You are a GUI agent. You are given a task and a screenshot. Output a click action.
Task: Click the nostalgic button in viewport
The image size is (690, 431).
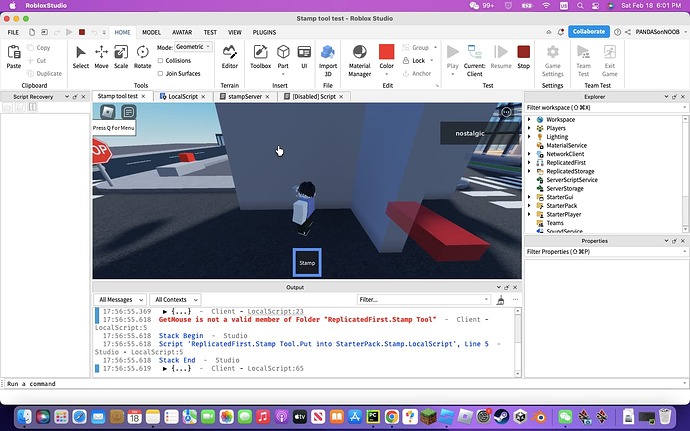[x=470, y=133]
